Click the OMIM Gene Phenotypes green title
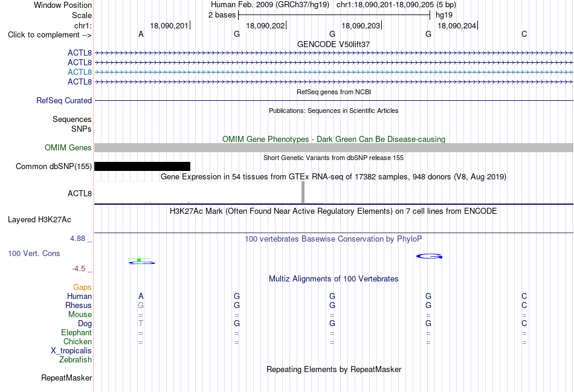 (x=334, y=139)
